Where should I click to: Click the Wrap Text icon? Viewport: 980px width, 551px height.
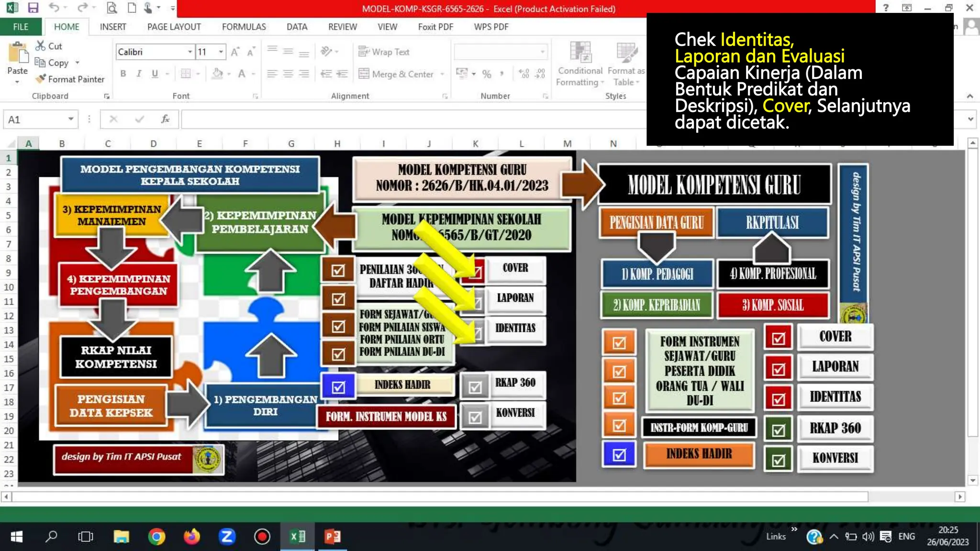pos(364,52)
